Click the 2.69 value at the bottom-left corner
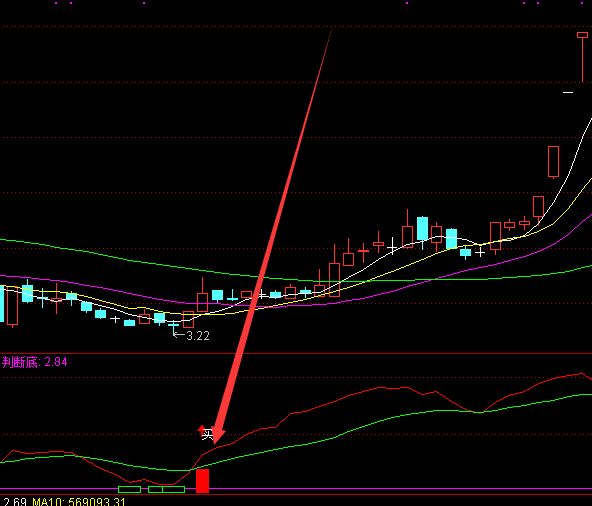Screen dimensions: 592x506 [15, 502]
